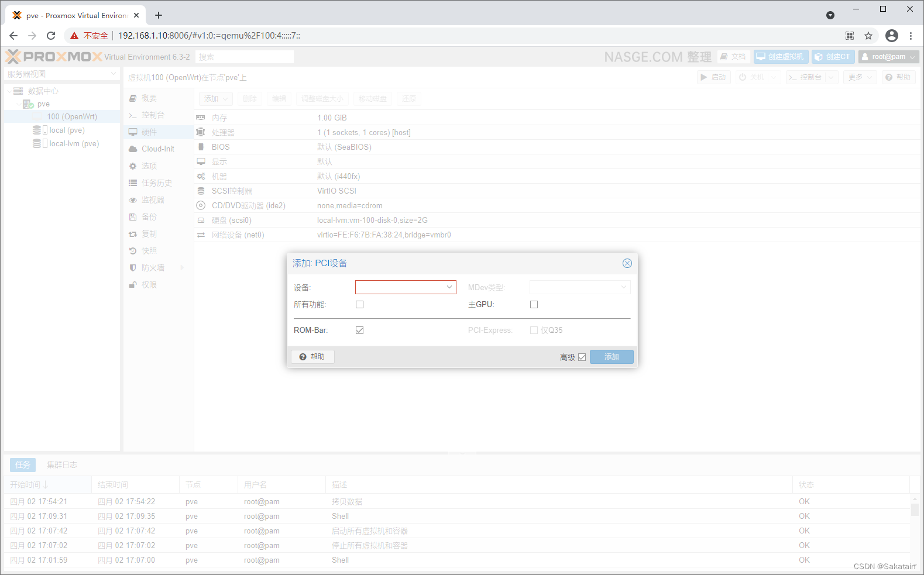
Task: Open the 控制台 console dropdown arrow
Action: (x=830, y=77)
